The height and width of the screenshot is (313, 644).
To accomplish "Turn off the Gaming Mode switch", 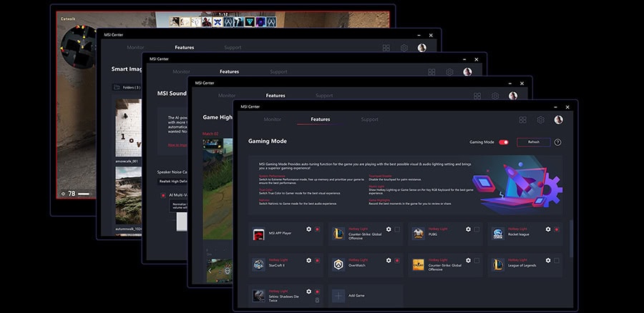I will coord(504,142).
